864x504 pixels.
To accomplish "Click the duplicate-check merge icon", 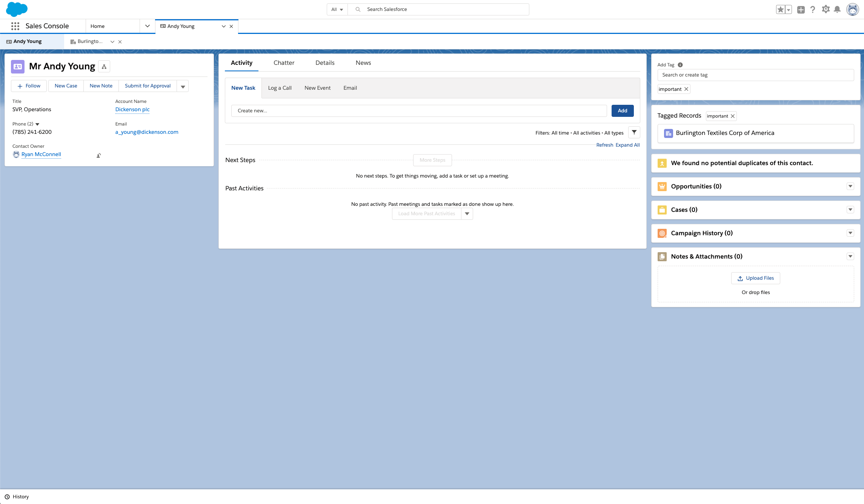I will (662, 163).
